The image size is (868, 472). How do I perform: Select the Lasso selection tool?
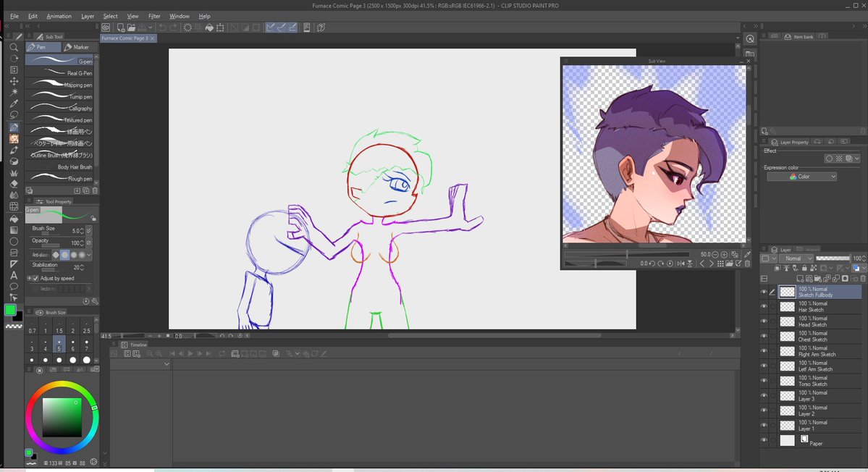point(14,115)
